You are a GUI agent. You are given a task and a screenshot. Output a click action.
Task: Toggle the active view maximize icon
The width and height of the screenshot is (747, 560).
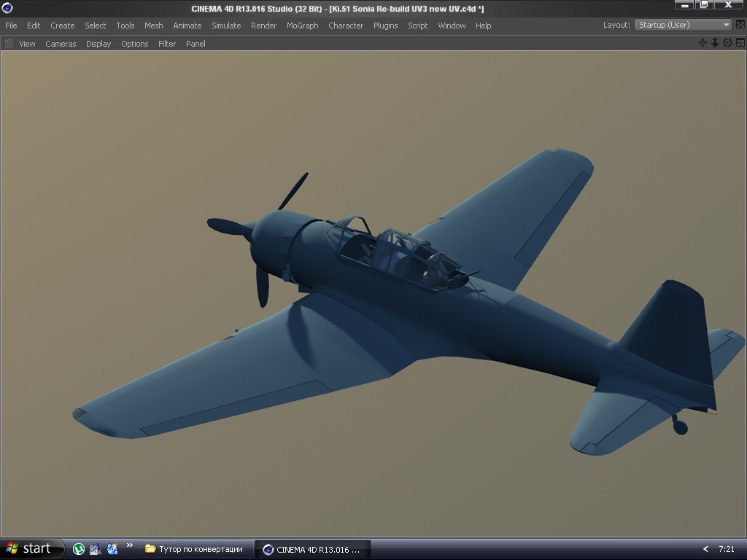740,43
